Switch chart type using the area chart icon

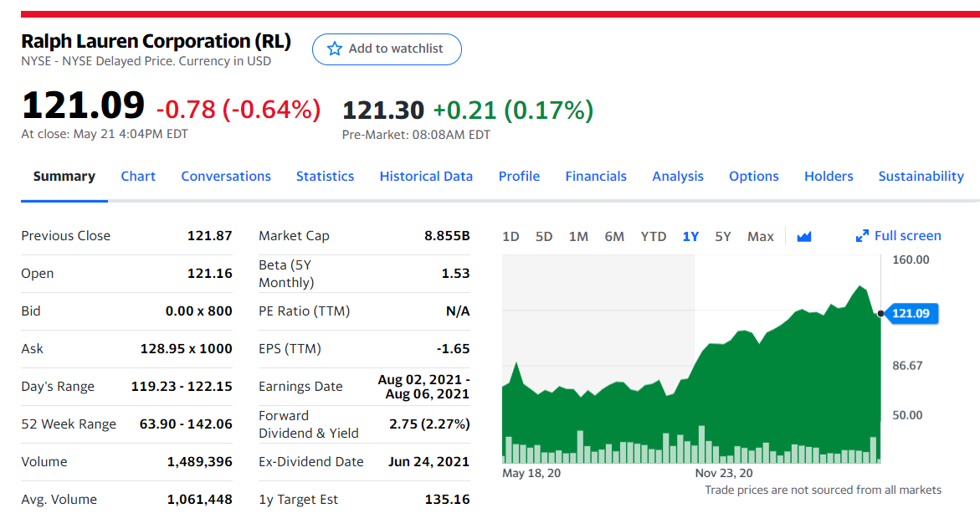pos(803,236)
